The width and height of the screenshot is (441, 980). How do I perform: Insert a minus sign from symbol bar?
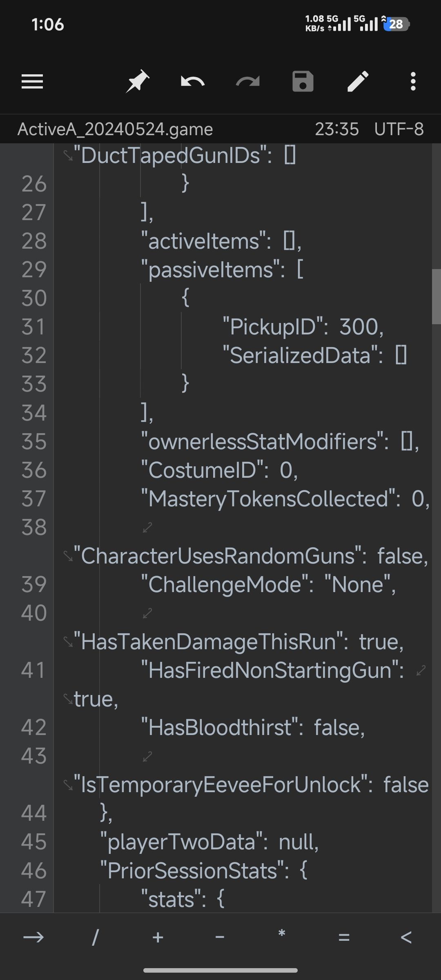click(x=220, y=937)
